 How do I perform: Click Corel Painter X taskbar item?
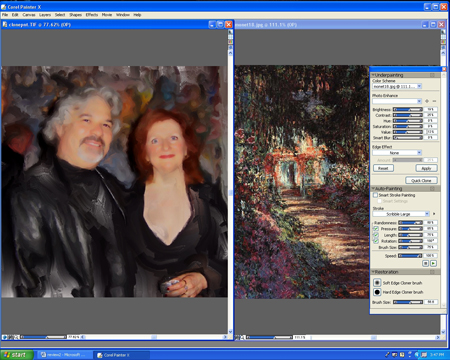(121, 355)
